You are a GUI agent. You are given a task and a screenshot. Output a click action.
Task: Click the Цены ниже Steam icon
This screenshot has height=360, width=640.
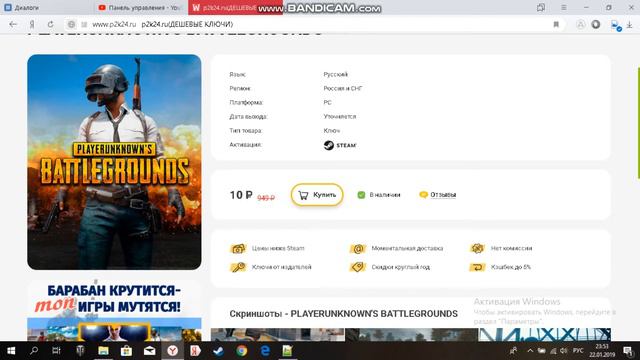pos(238,248)
